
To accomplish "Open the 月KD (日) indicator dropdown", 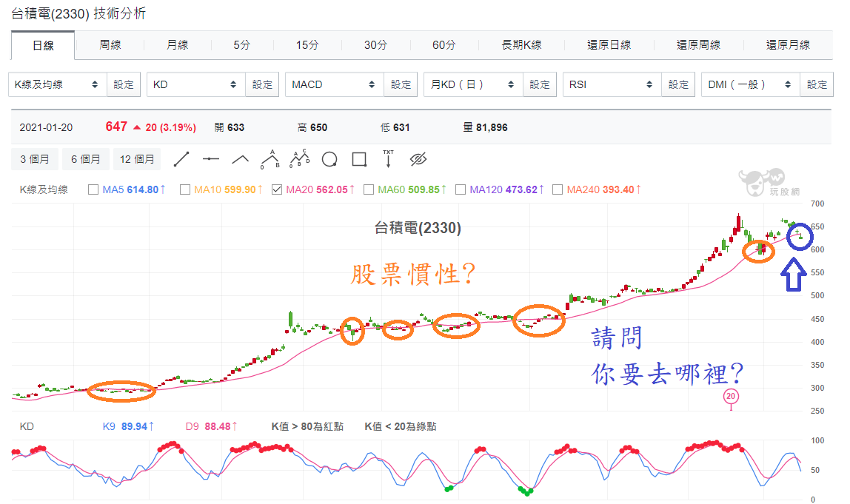I will point(473,84).
